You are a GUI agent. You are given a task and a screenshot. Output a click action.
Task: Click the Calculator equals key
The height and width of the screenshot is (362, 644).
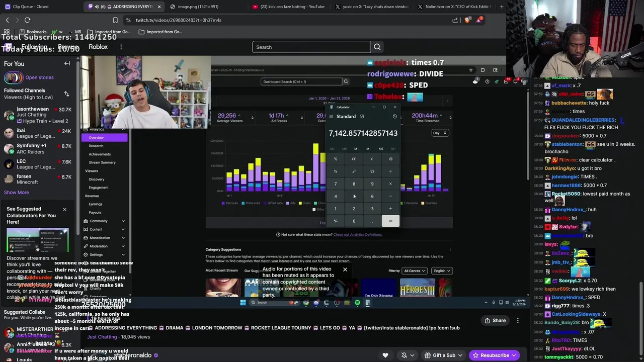[x=390, y=221]
